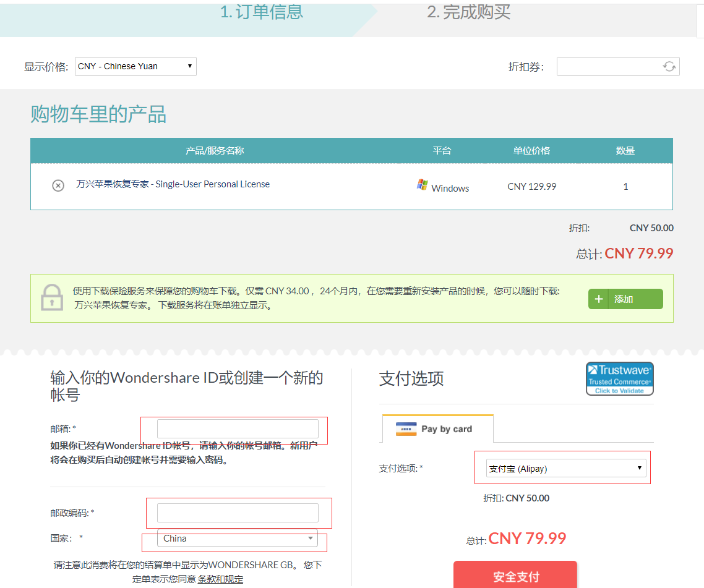Open the 条款和规定 terms link
The image size is (704, 588).
pyautogui.click(x=220, y=579)
